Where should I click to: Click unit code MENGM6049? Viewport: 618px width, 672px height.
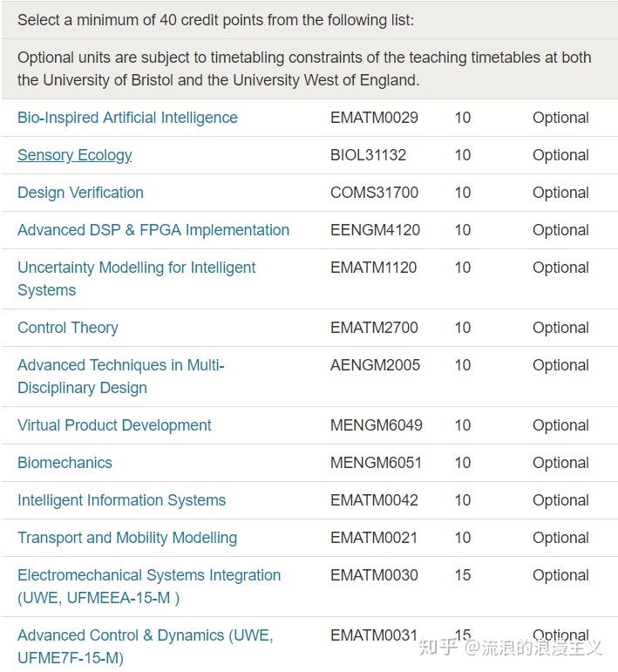pyautogui.click(x=376, y=425)
